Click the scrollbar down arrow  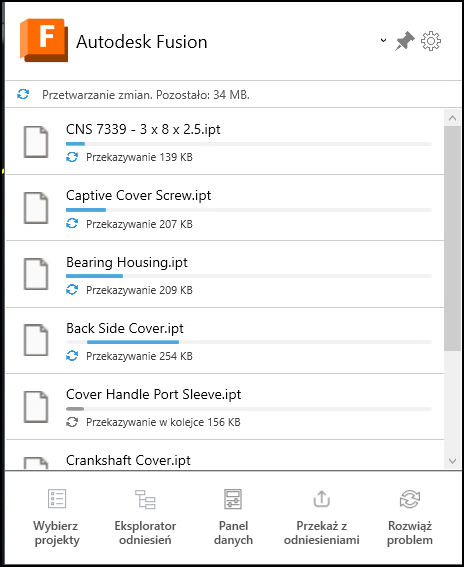(x=452, y=461)
